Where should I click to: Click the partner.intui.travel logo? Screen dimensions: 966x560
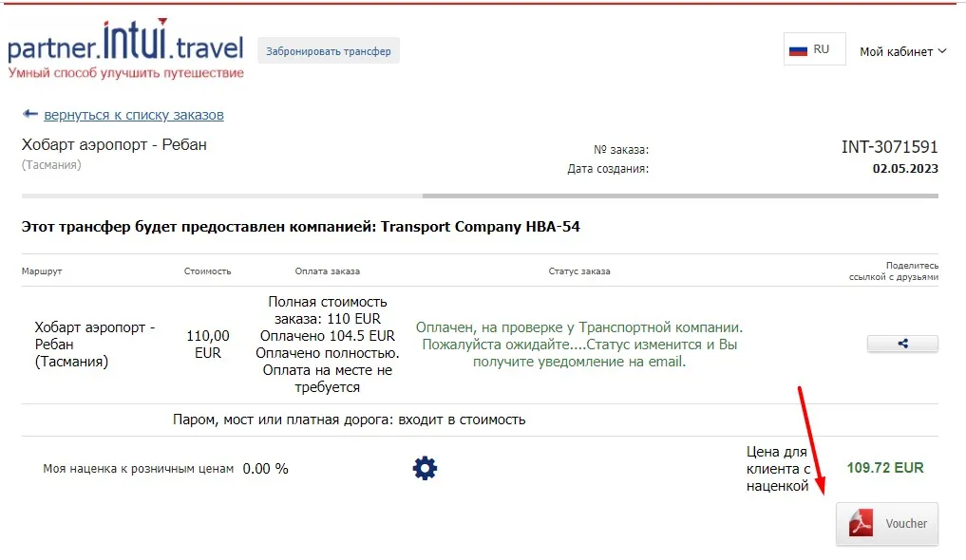pyautogui.click(x=125, y=48)
